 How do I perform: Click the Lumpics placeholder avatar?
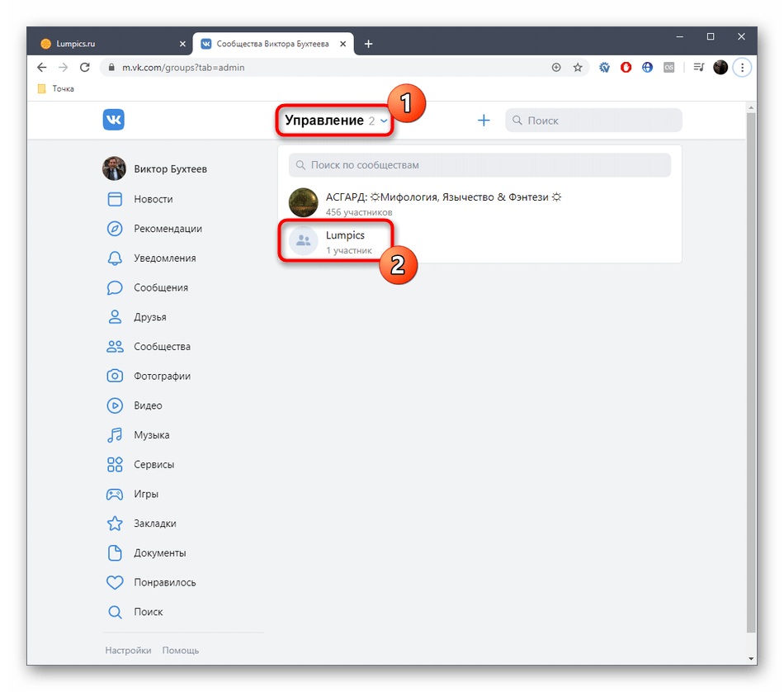[304, 240]
